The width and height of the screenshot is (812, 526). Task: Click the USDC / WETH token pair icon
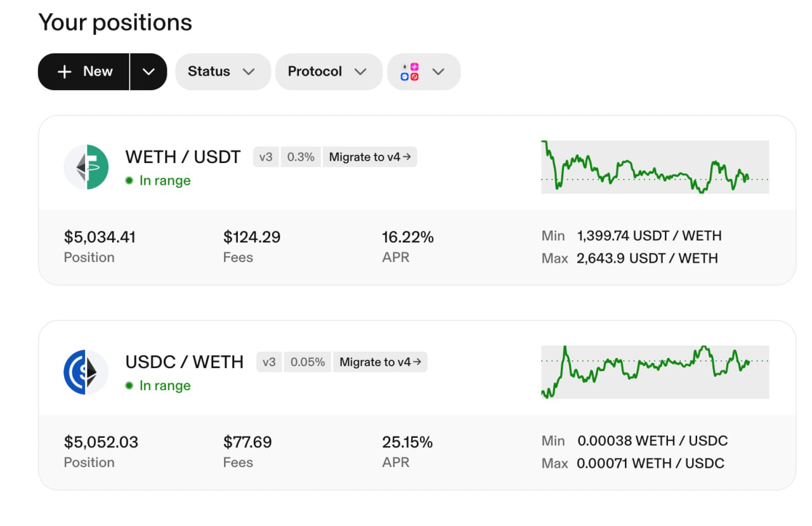[86, 372]
